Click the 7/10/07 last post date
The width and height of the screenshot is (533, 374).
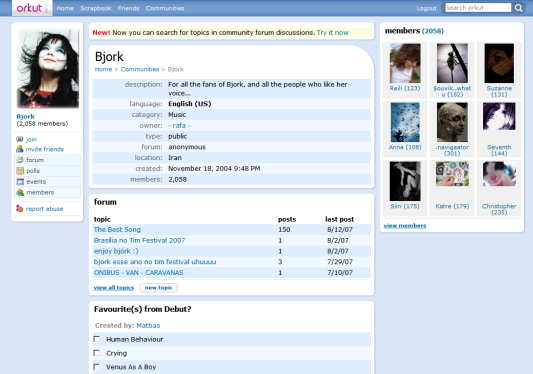pos(340,273)
